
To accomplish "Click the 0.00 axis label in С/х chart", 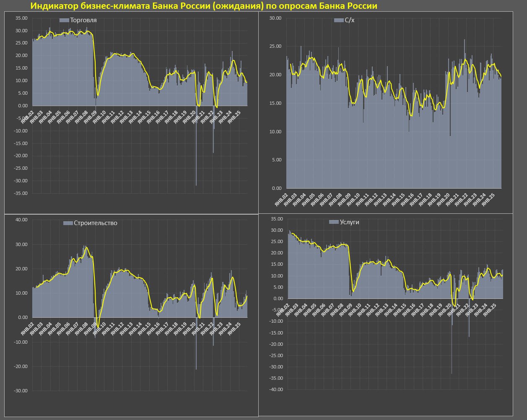I will click(x=276, y=188).
